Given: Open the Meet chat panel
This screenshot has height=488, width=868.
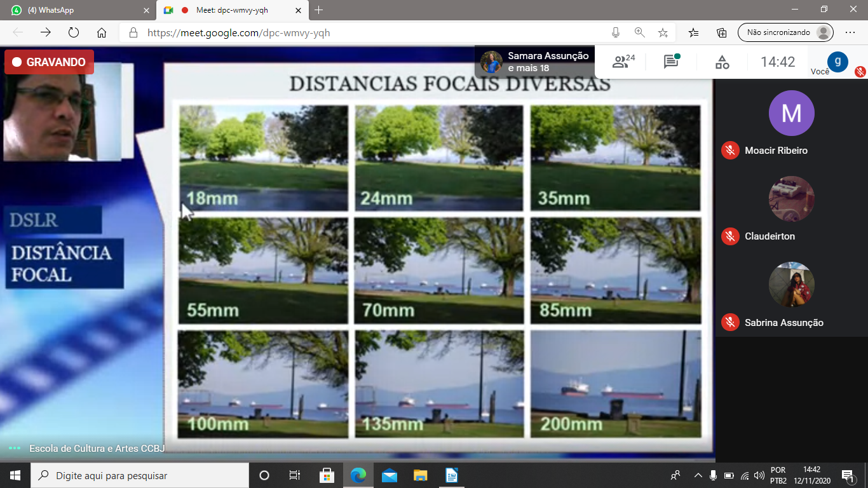Looking at the screenshot, I should click(x=671, y=62).
